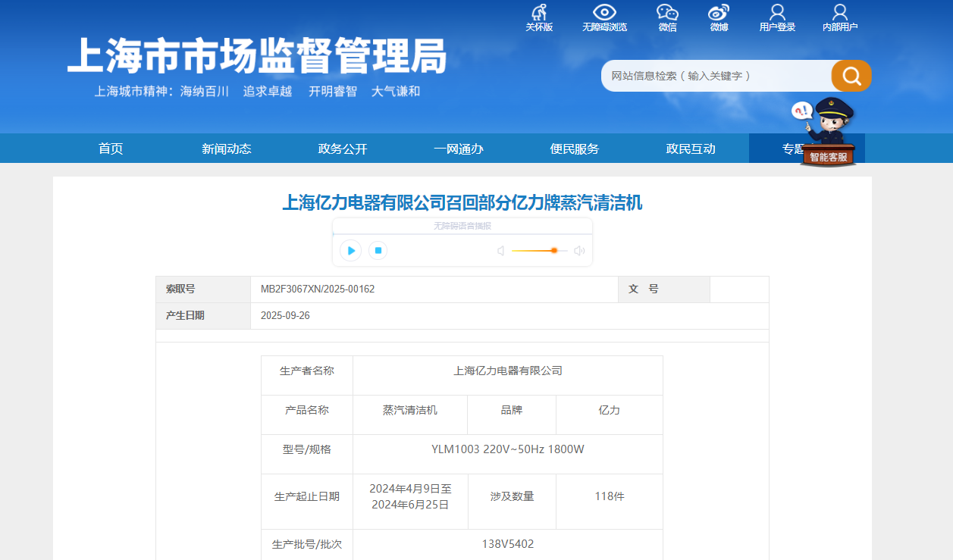The width and height of the screenshot is (953, 560).
Task: Open the 智能客服 police mascot assistant
Action: click(828, 133)
